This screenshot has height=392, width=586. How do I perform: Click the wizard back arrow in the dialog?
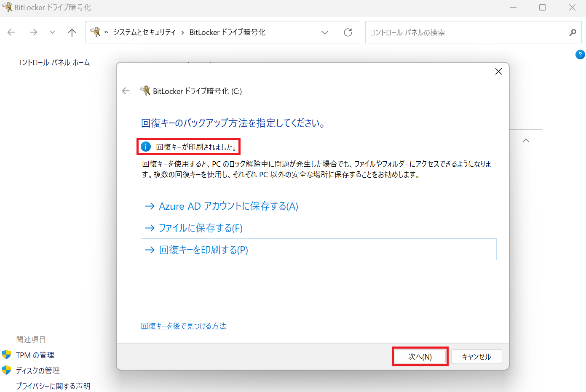(x=126, y=91)
